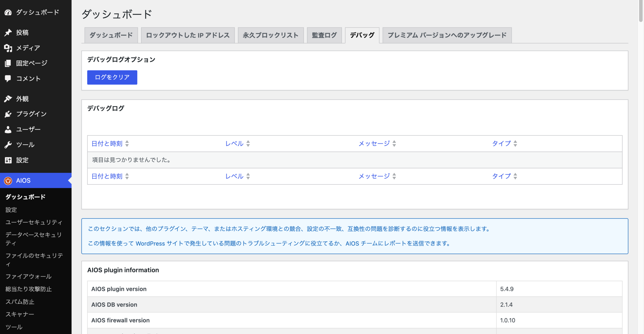This screenshot has width=644, height=334.
Task: Sort by レベル in table footer
Action: (x=237, y=176)
